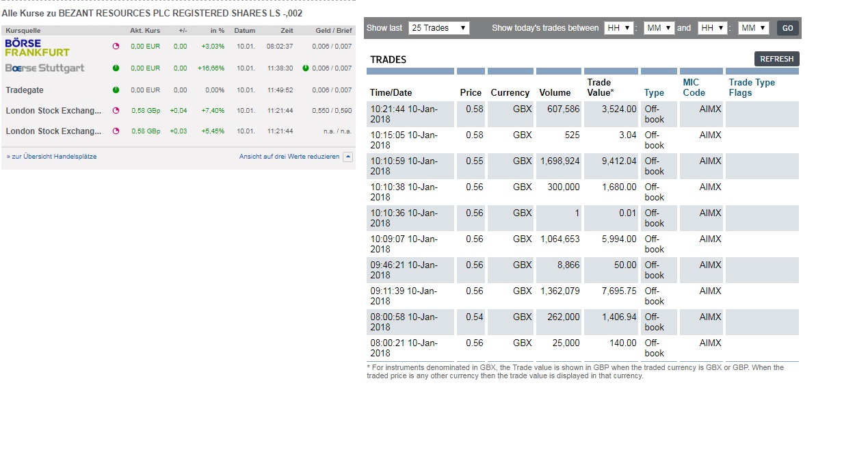Open the second HH hour dropdown

click(x=711, y=28)
